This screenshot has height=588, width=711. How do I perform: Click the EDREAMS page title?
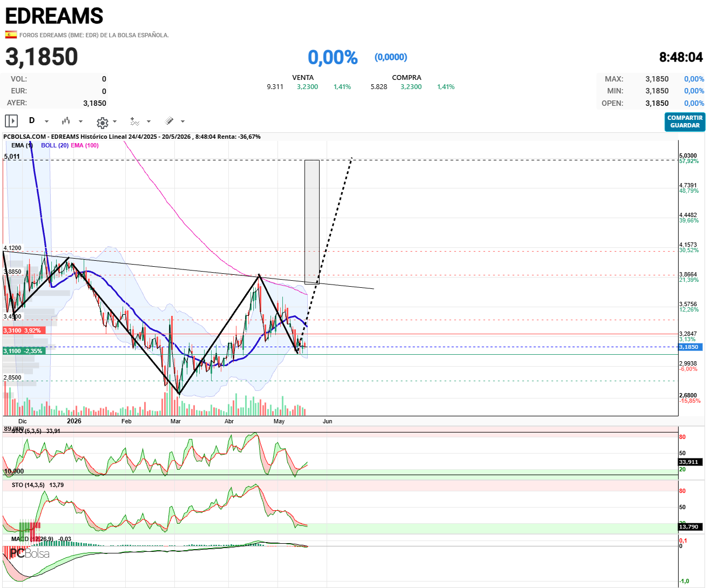54,16
